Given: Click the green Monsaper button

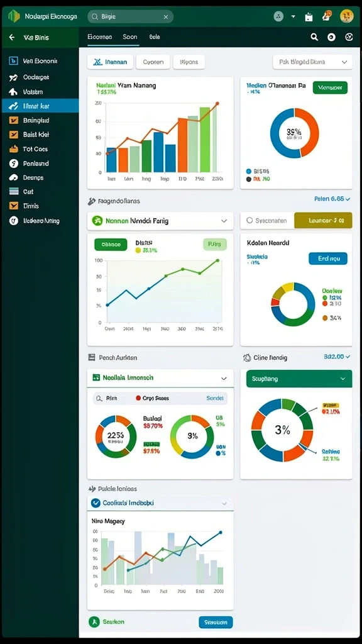Looking at the screenshot, I should click(x=331, y=87).
